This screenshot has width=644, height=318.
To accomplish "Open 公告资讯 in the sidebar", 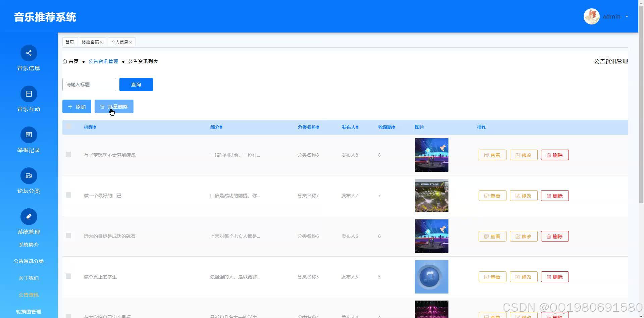I will point(29,295).
